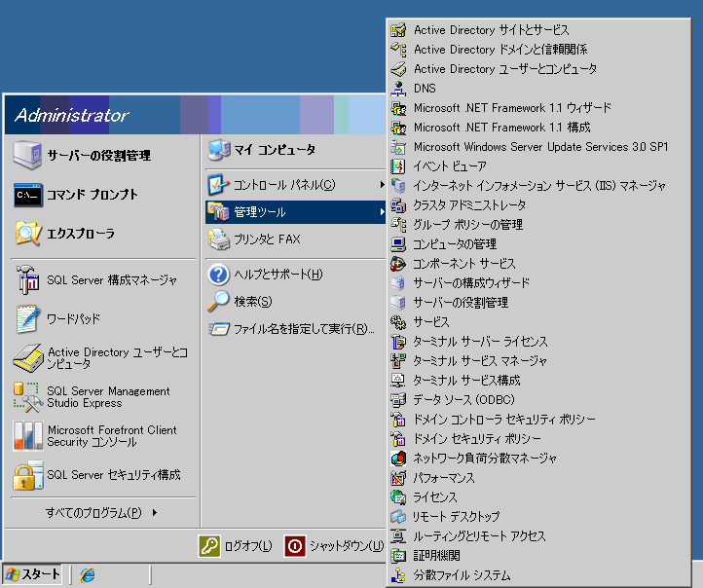Launch SQL Server Management Studio Express icon
The width and height of the screenshot is (703, 588).
[28, 397]
